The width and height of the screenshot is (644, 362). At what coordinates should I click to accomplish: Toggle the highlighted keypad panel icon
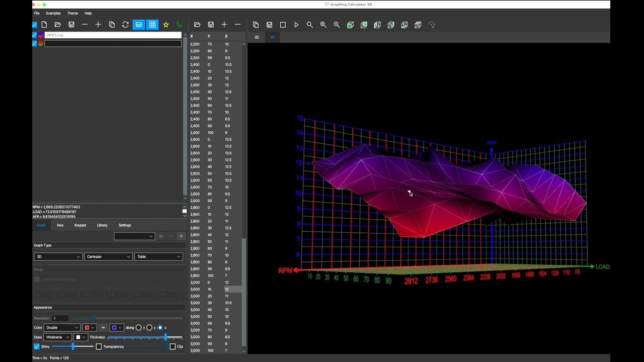pos(138,25)
